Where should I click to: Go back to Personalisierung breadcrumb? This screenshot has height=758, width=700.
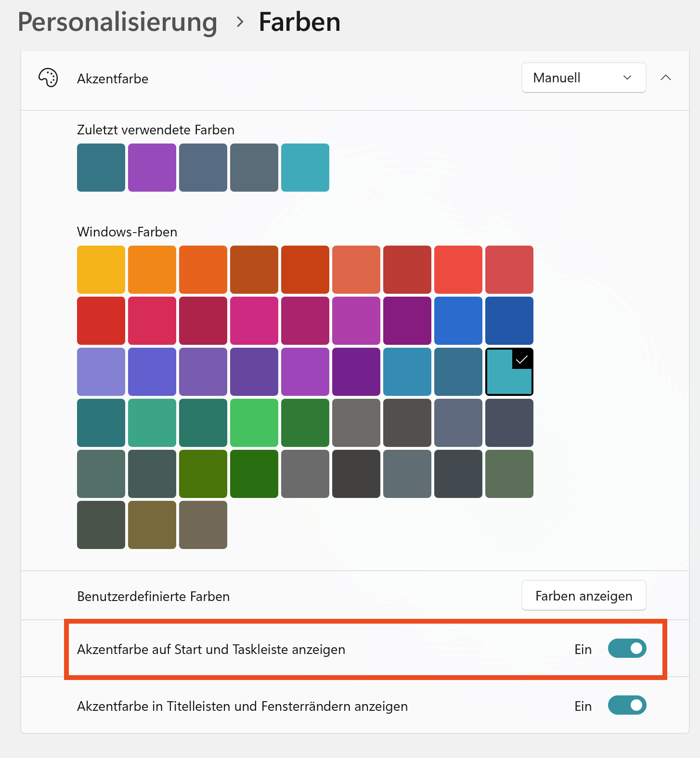(x=117, y=22)
